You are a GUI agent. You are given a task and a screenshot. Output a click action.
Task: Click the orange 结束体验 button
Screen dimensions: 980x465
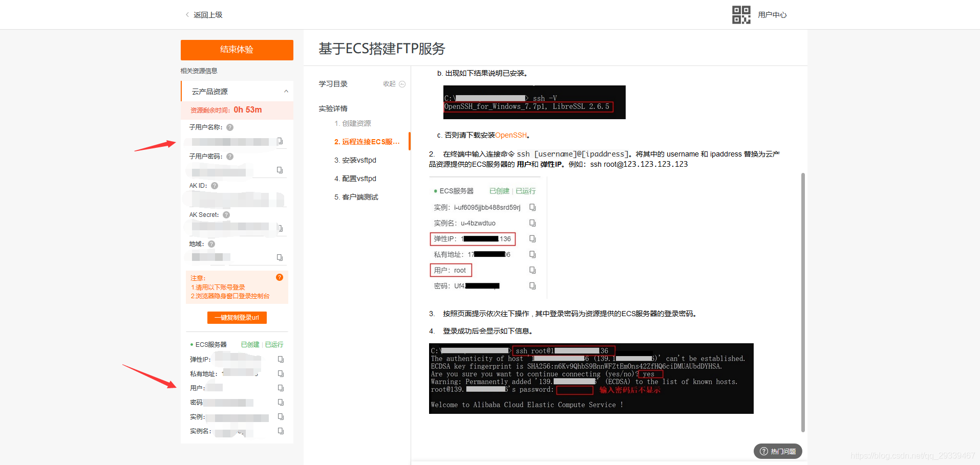coord(237,50)
